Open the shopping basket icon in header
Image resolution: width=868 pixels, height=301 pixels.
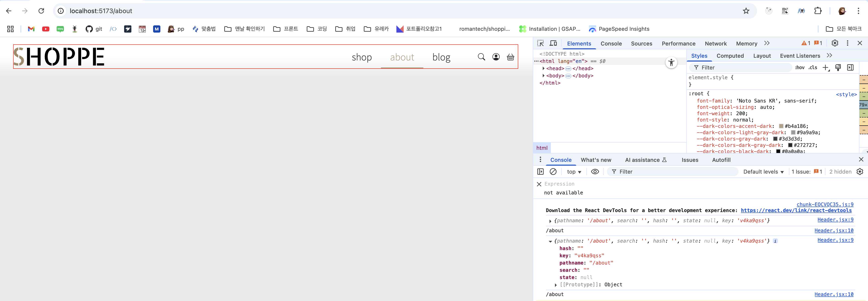(x=511, y=57)
